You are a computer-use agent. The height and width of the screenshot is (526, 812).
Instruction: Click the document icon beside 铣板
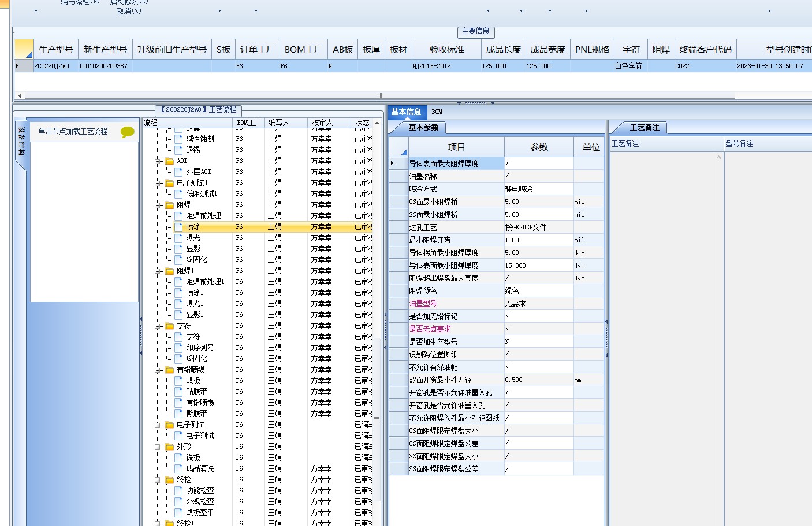[178, 458]
